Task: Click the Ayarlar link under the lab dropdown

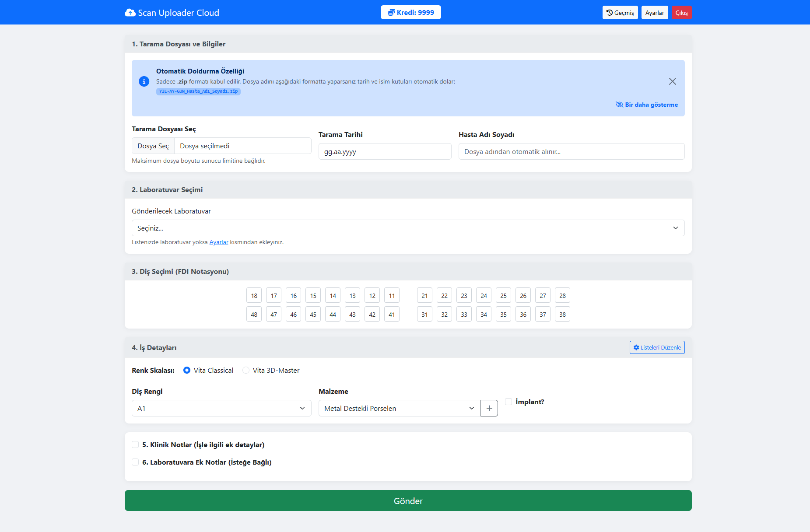Action: (x=219, y=242)
